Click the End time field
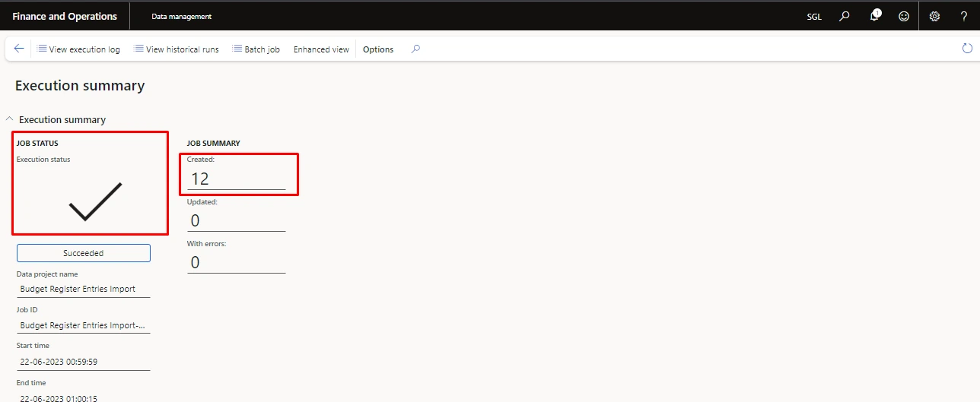Viewport: 980px width, 402px height. [x=84, y=397]
